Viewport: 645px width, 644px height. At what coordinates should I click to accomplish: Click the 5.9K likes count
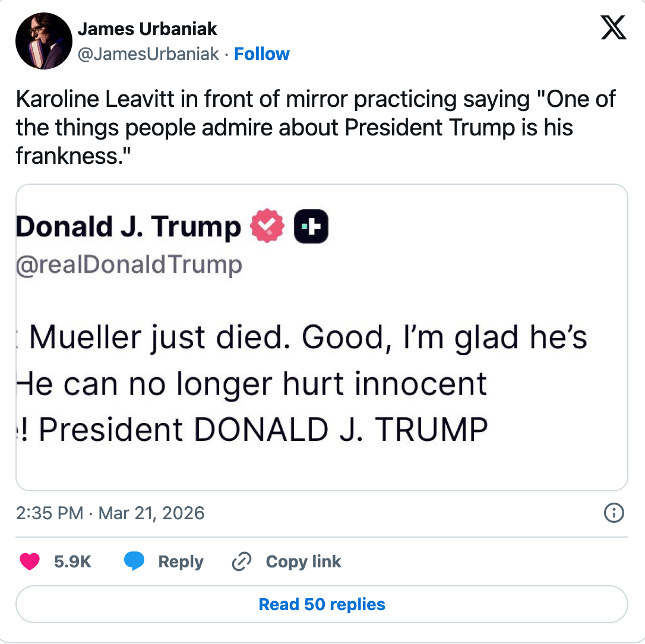tap(72, 561)
